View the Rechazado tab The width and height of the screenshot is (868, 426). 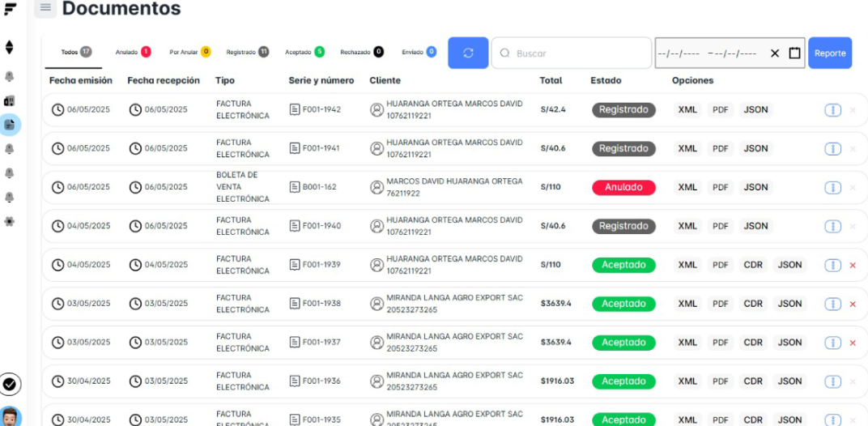point(362,52)
